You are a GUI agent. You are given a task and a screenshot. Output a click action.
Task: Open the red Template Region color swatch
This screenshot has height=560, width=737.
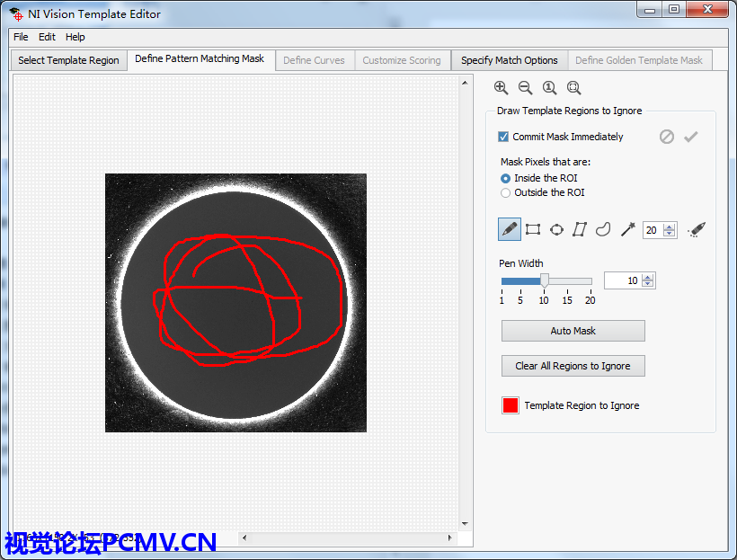[x=511, y=405]
